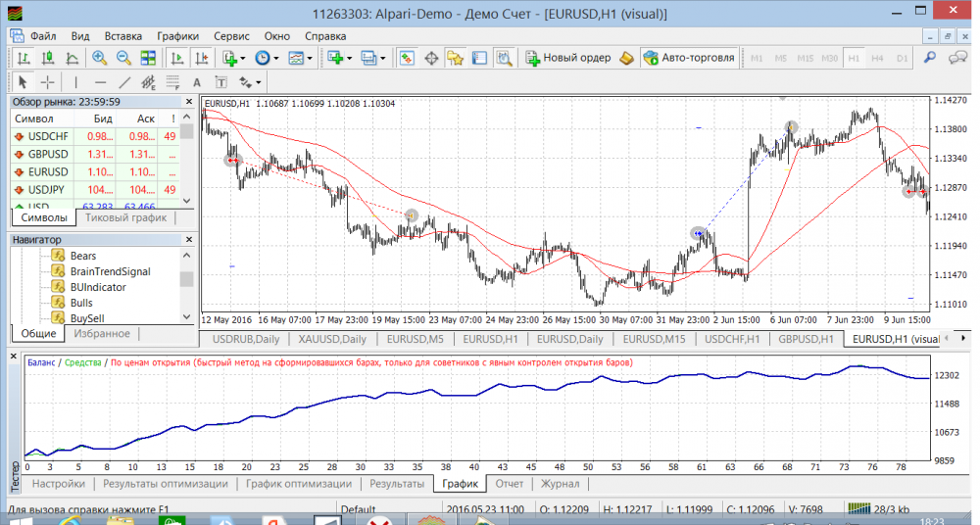Toggle Авто-торговля auto trading
980x525 pixels.
[x=689, y=58]
